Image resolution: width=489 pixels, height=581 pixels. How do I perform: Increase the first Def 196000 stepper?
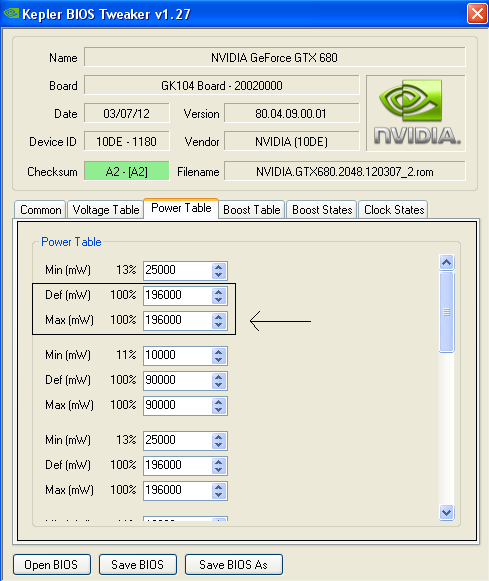[219, 292]
